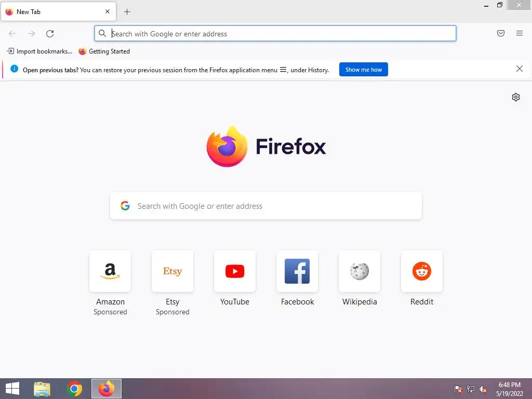Dismiss the previous tabs notification
The height and width of the screenshot is (399, 532).
[x=519, y=69]
